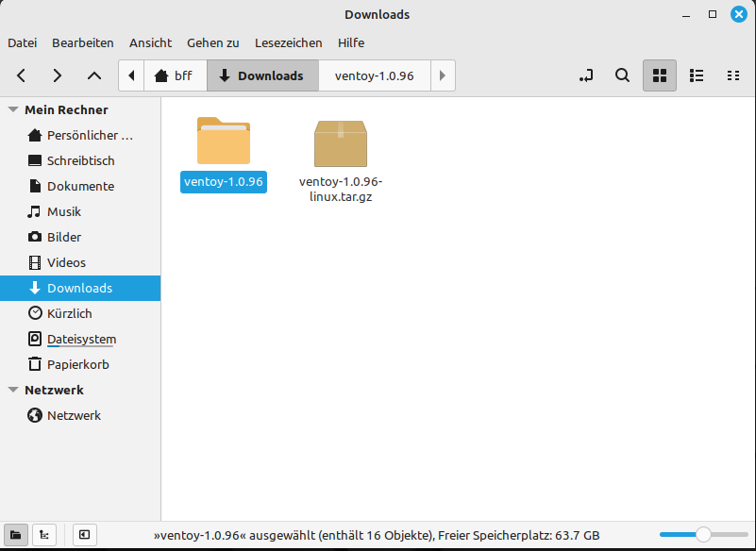The width and height of the screenshot is (756, 551).
Task: Toggle the location entry icon
Action: pyautogui.click(x=586, y=75)
